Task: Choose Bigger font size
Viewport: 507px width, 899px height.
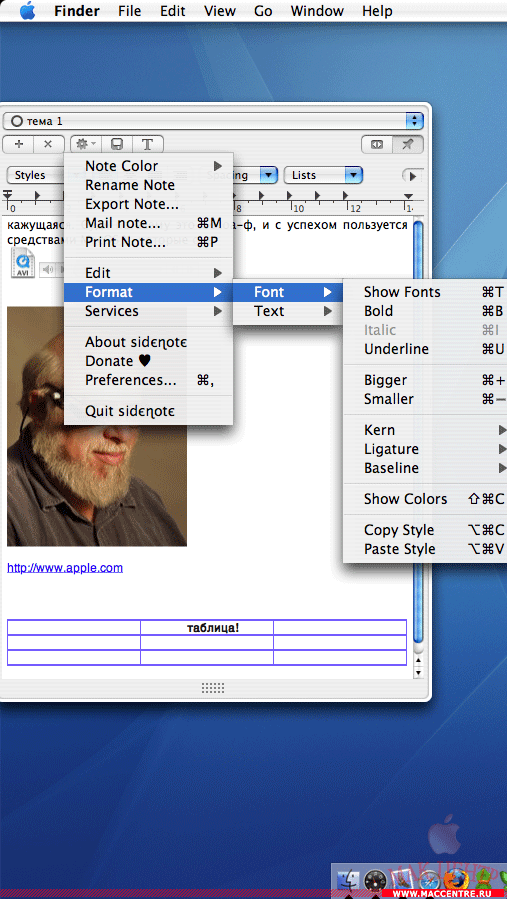Action: click(425, 380)
